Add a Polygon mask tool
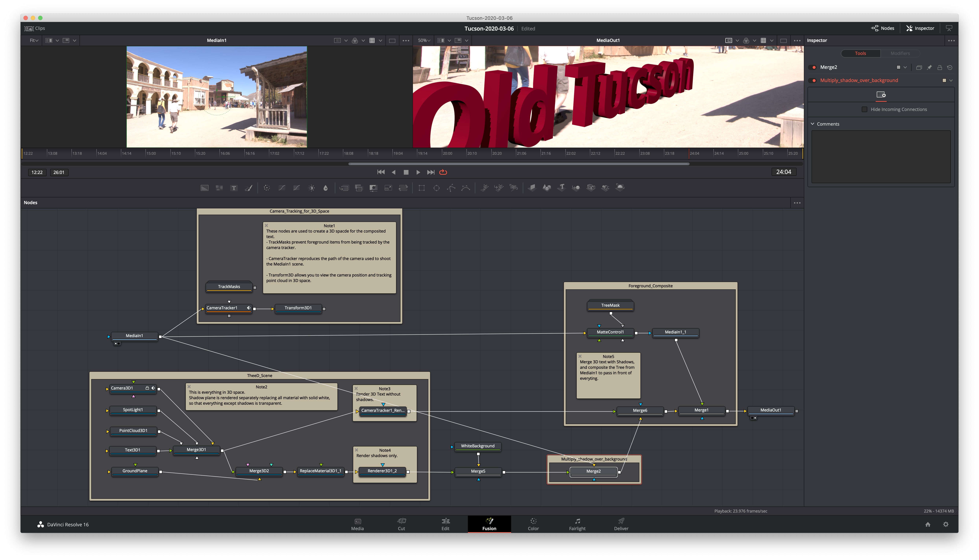Screen dimensions: 979x560 tap(451, 188)
